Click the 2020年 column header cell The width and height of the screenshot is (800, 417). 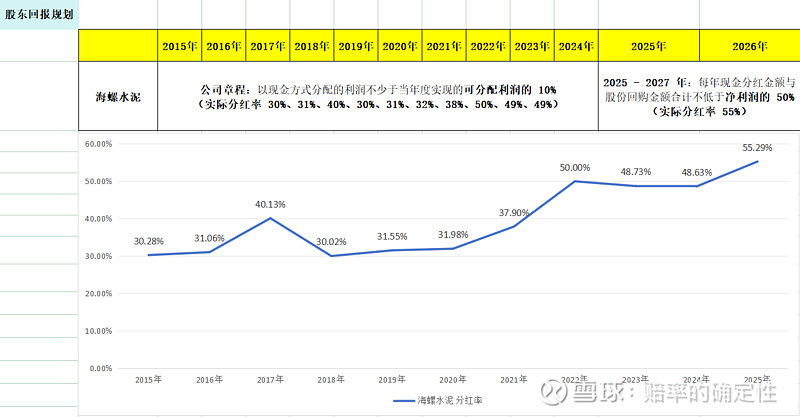[x=400, y=46]
